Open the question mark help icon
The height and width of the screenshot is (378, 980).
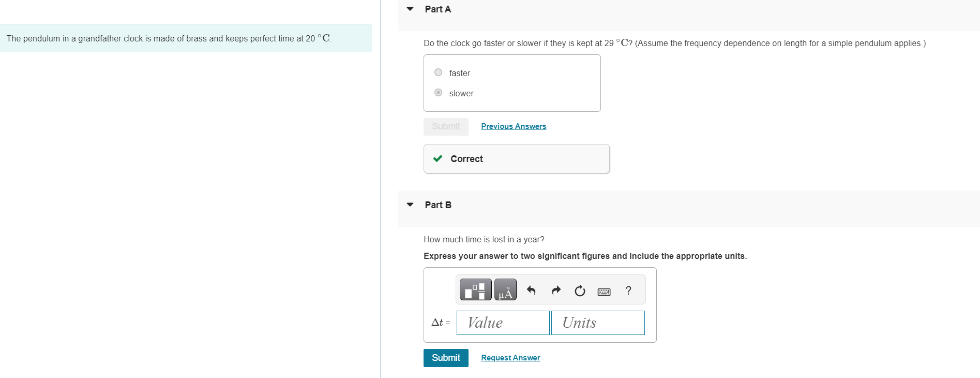(628, 290)
